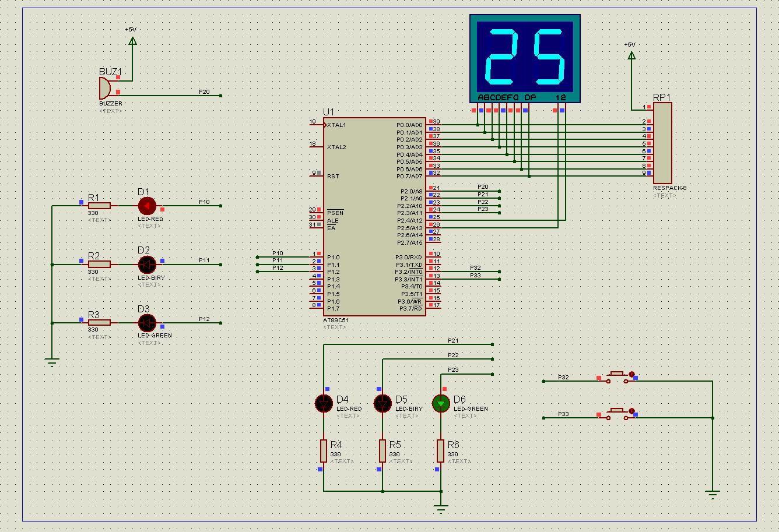779x532 pixels.
Task: Click LED D2 symbol
Action: 147,265
